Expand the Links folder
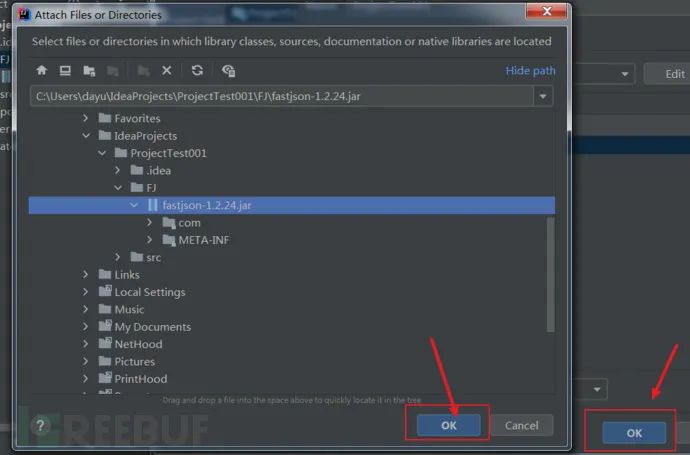 click(85, 274)
